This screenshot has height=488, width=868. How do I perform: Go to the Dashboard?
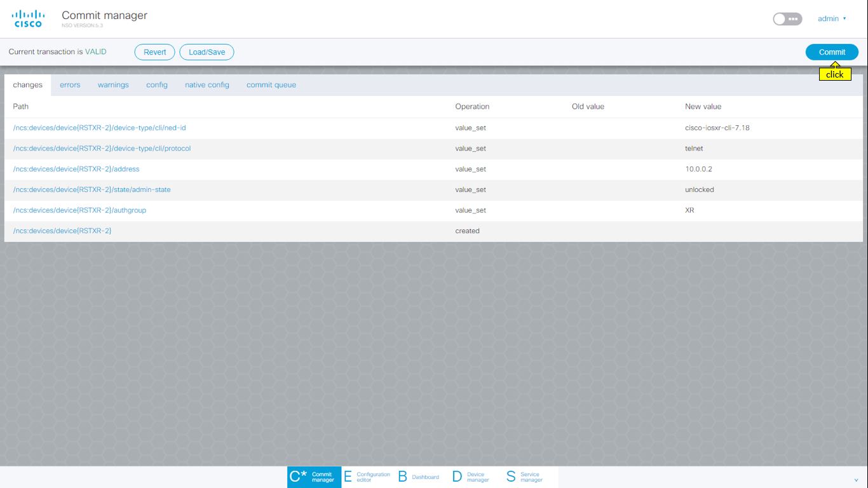(419, 477)
